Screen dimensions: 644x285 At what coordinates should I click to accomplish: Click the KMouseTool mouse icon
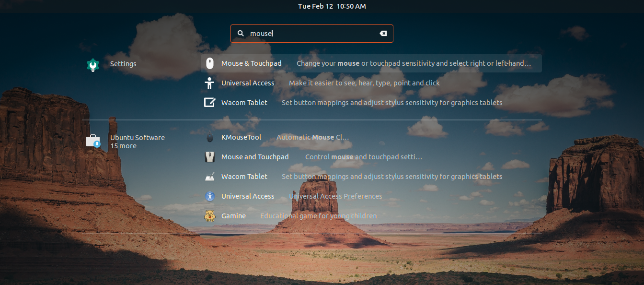209,137
